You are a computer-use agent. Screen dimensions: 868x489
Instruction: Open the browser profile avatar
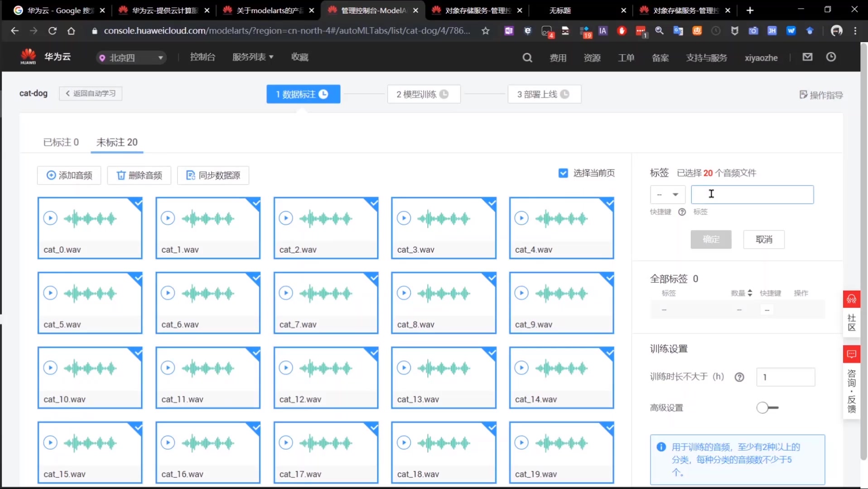(x=836, y=31)
